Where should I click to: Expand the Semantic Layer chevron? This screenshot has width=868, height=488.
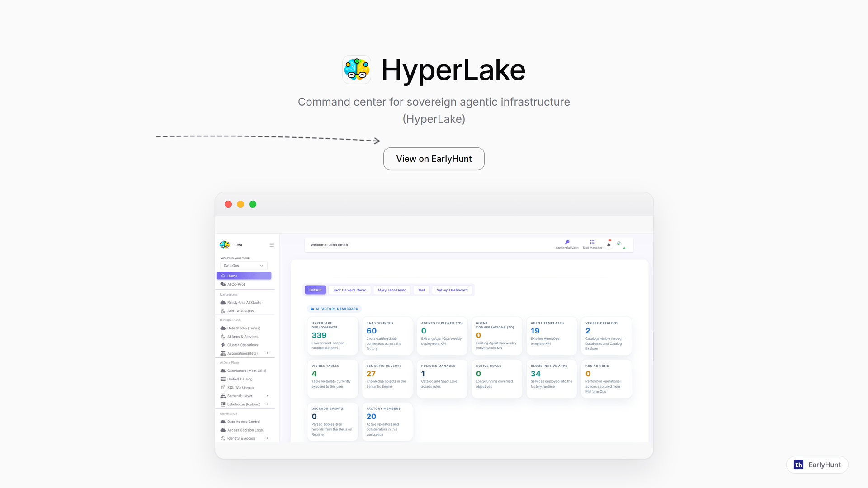(267, 396)
